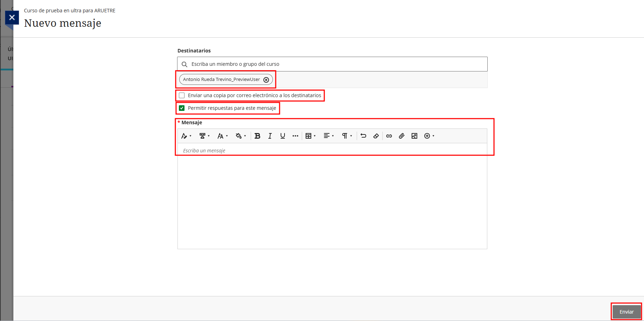This screenshot has height=321, width=644.
Task: Insert an image into the message
Action: (x=414, y=136)
